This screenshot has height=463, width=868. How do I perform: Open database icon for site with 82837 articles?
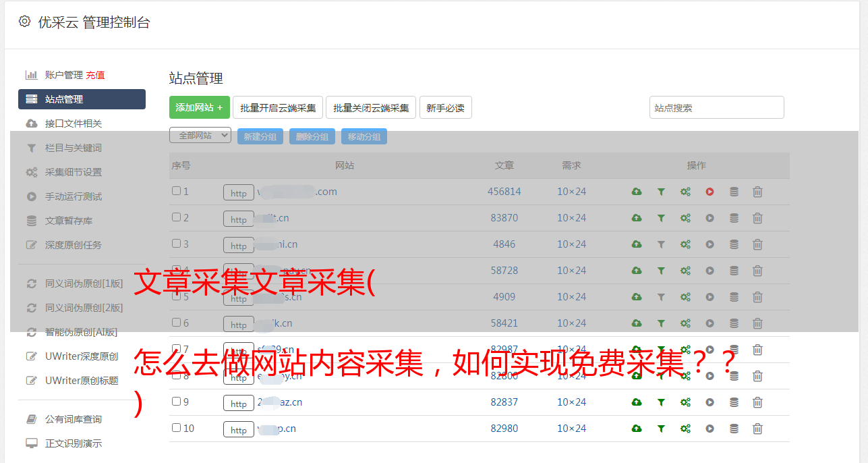(734, 402)
